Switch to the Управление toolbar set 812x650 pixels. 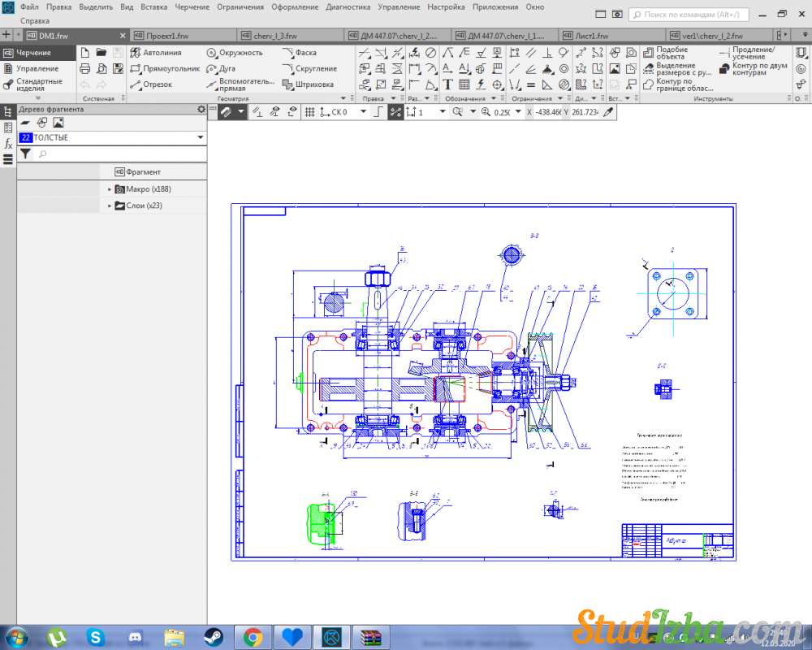[x=37, y=69]
